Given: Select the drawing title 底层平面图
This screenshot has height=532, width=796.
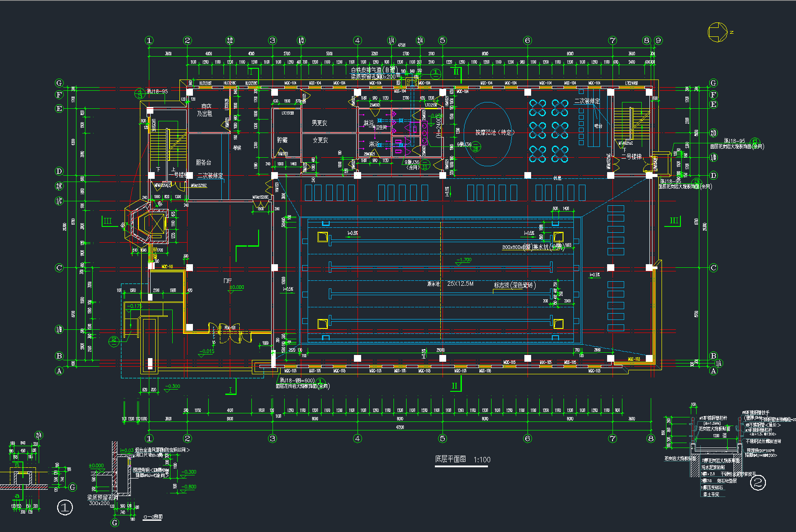Looking at the screenshot, I should 450,459.
